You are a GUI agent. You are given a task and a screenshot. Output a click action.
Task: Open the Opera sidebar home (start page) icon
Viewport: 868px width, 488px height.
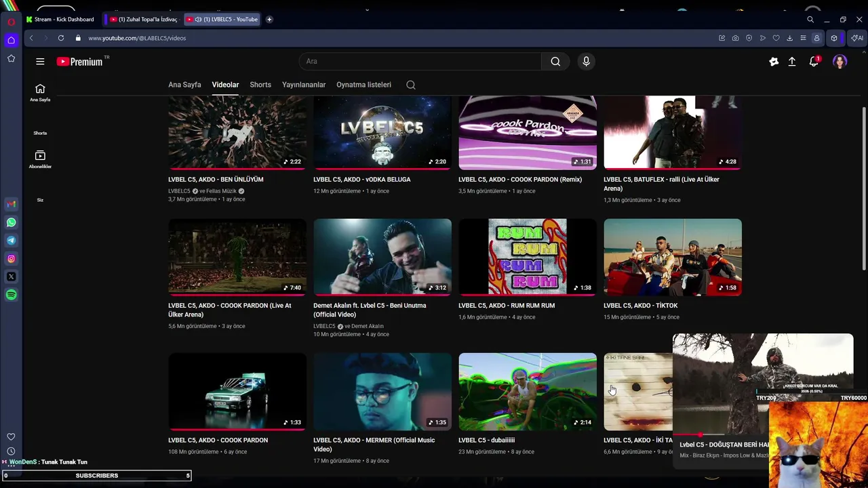11,41
